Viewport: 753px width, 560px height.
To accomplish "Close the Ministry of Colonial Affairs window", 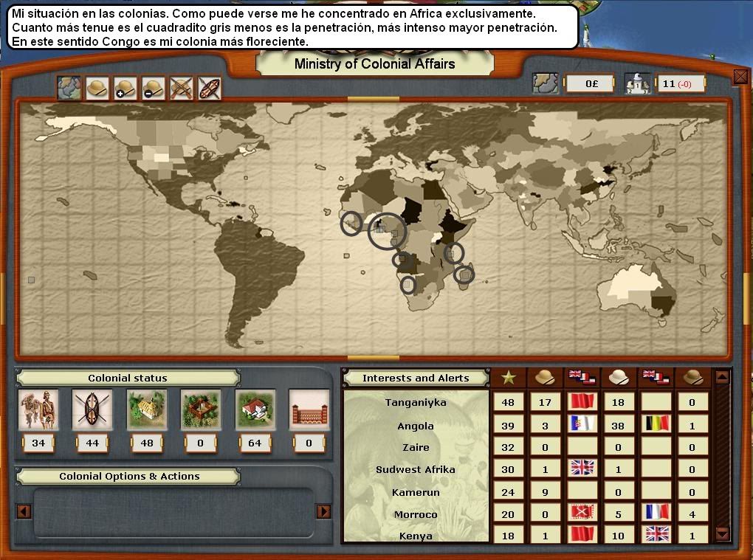I will (740, 76).
